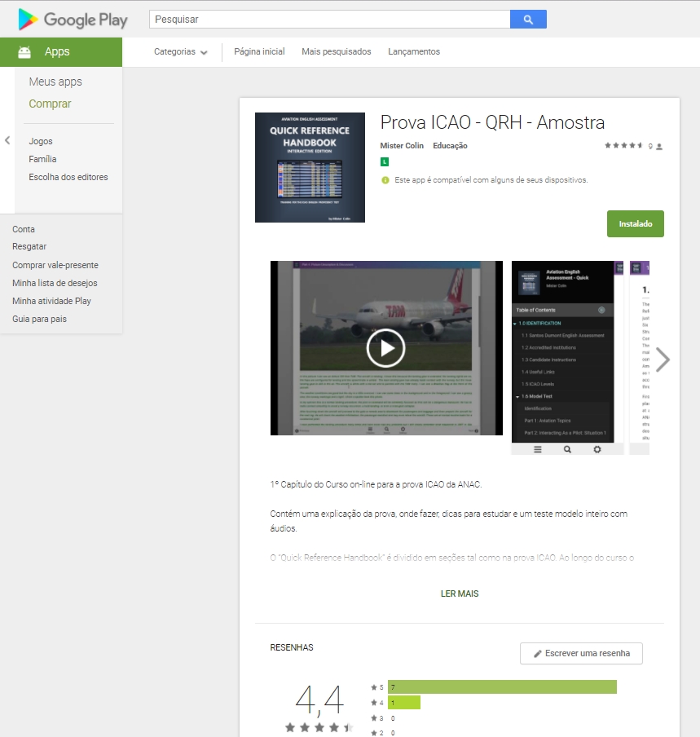Click the 5-star rating bar
Image resolution: width=700 pixels, height=737 pixels.
(502, 687)
